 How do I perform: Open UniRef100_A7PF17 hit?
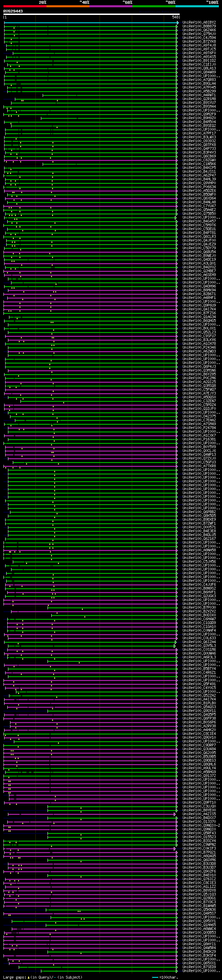coord(199,133)
